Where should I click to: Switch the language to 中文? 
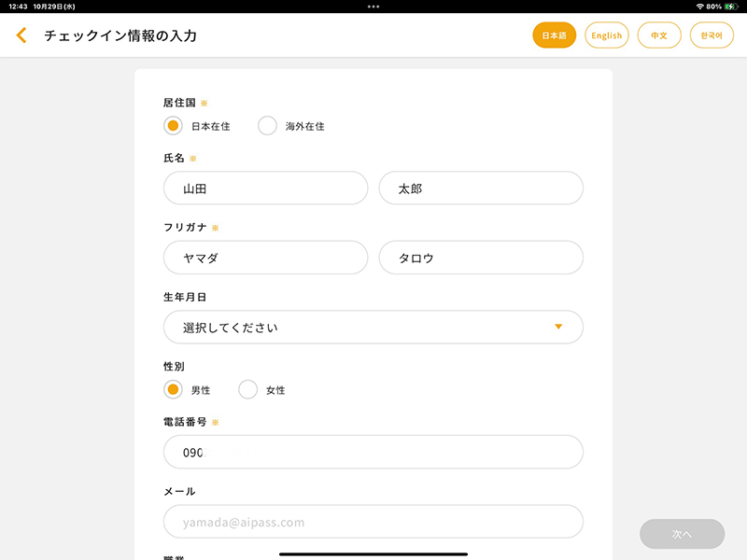point(659,35)
